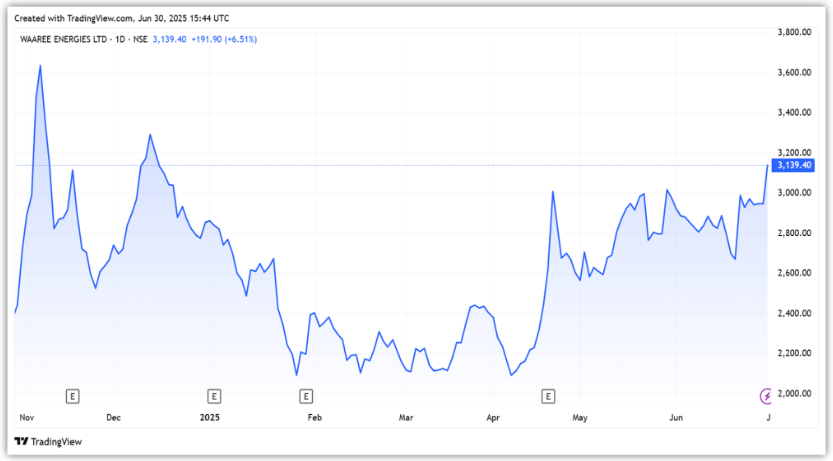This screenshot has width=833, height=461.
Task: Click the 2,000.00 price axis label
Action: (x=793, y=394)
